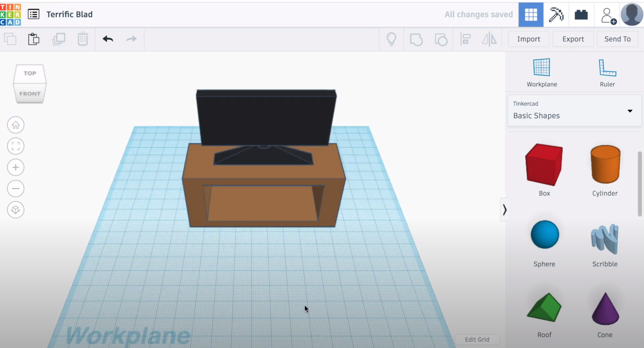Click the Delete trash icon
The width and height of the screenshot is (644, 348).
83,39
